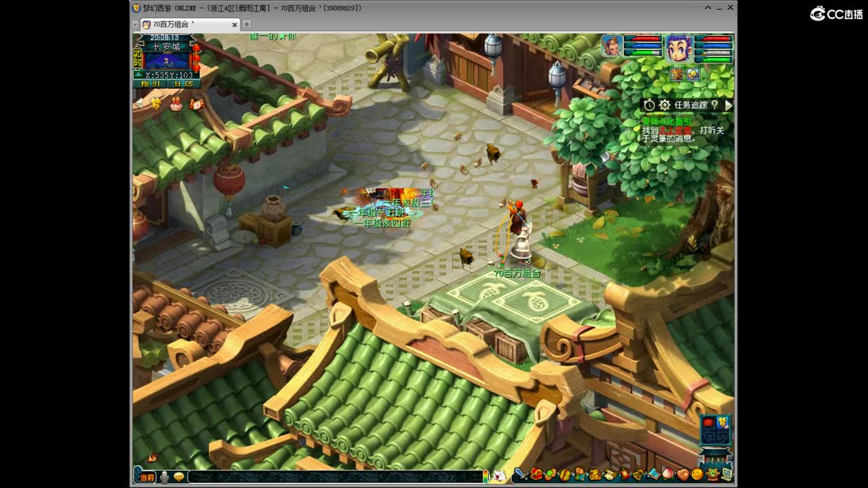The height and width of the screenshot is (488, 868).
Task: Click the player's bottom green experience bar
Action: [713, 60]
